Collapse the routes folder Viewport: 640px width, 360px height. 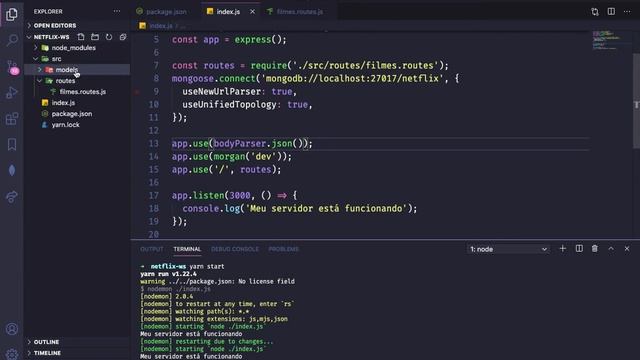tap(40, 81)
